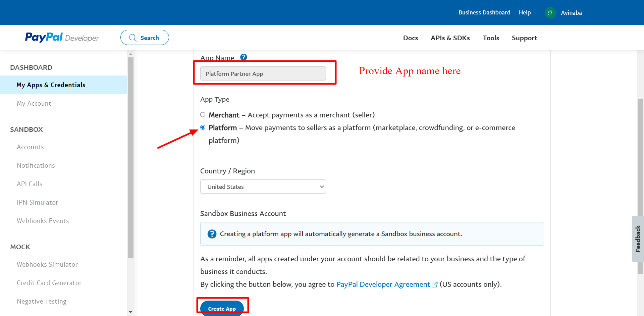This screenshot has height=316, width=644.
Task: Click the App Name help question-mark icon
Action: 244,57
